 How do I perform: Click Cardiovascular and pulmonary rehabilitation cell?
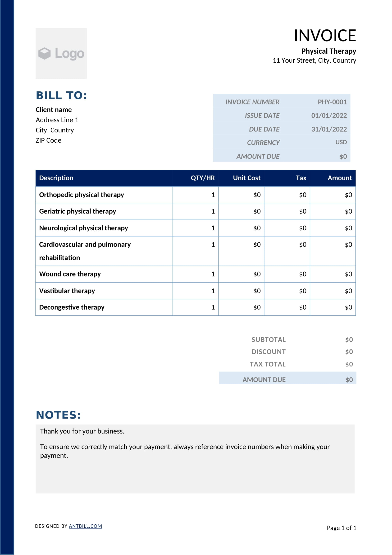[104, 251]
